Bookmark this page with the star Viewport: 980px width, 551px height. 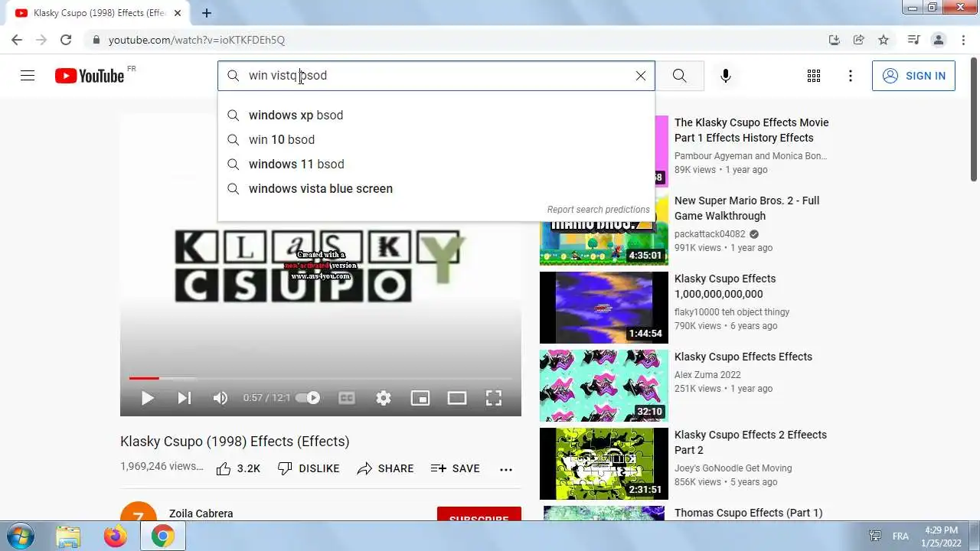(x=884, y=40)
